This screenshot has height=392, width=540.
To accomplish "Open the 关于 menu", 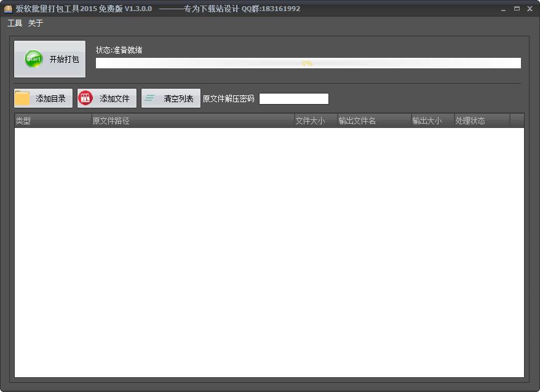I will coord(36,23).
